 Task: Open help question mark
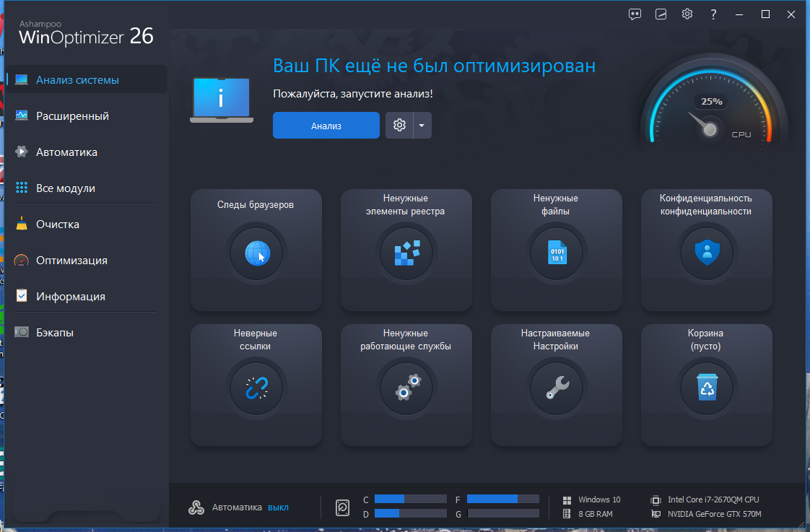[x=713, y=14]
